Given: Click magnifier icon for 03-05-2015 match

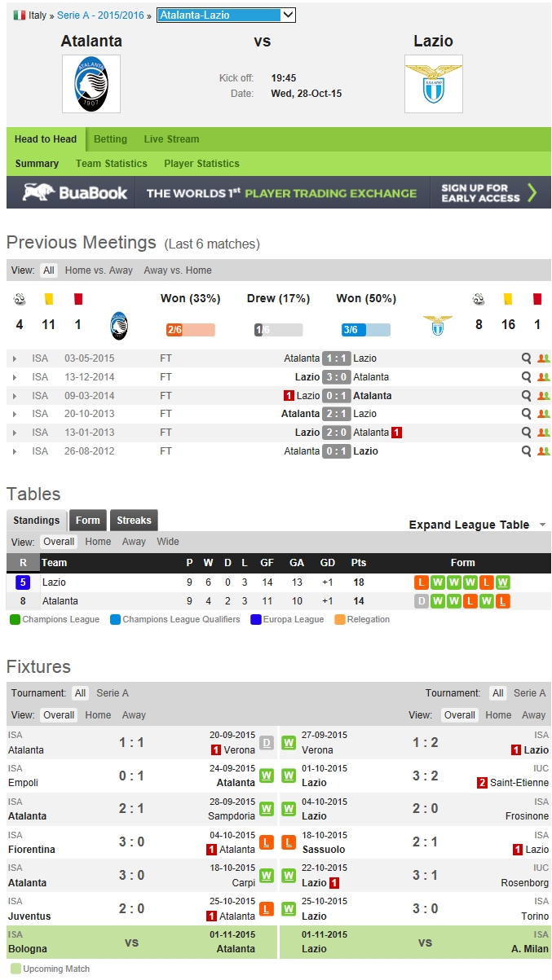Looking at the screenshot, I should click(x=528, y=358).
